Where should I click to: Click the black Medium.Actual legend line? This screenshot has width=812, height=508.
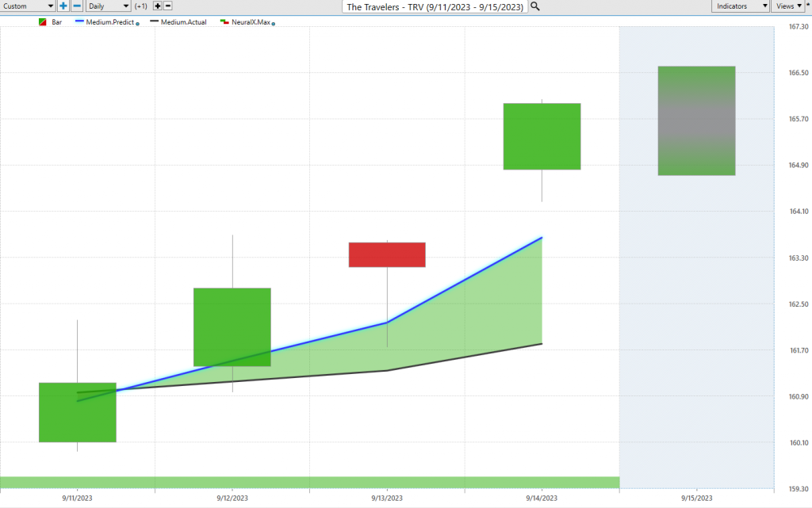pos(154,21)
